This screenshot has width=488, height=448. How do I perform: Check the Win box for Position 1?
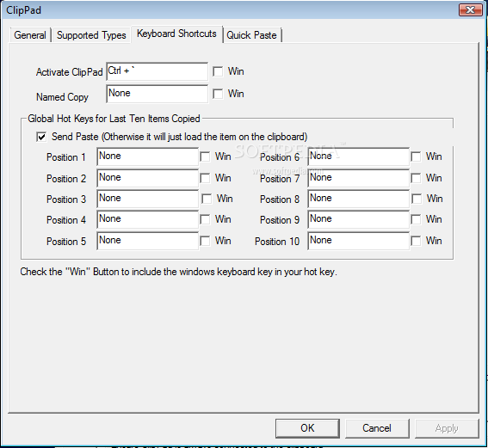[x=205, y=156]
